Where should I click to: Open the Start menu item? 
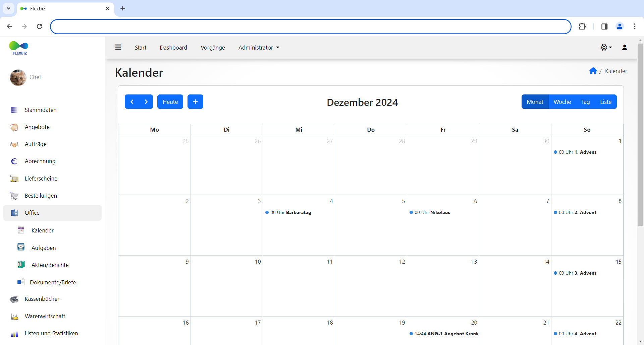coord(141,48)
